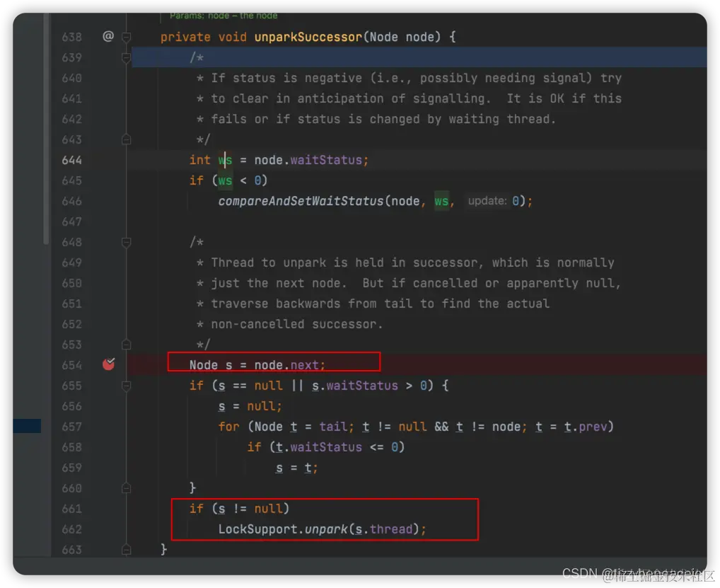Fold the comment end marker at line 643

[x=127, y=139]
